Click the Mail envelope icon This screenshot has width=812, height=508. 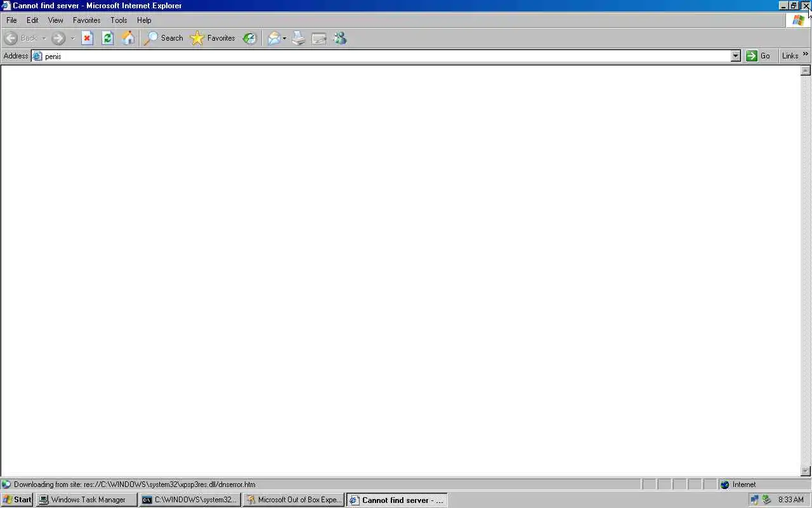tap(273, 38)
